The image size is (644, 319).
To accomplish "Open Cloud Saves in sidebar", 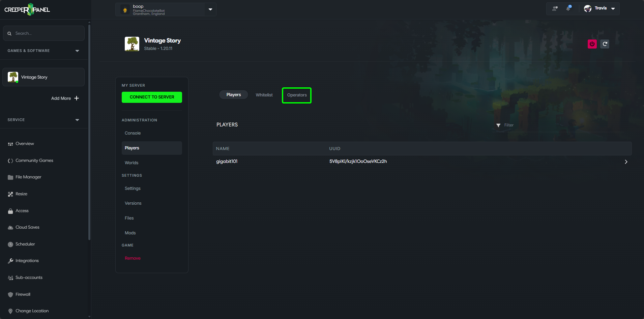I will 27,227.
